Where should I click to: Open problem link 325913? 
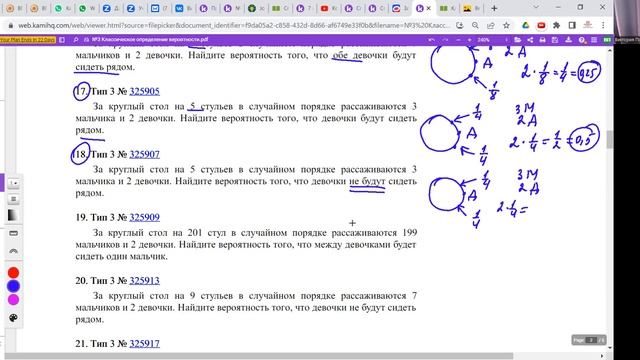pyautogui.click(x=144, y=280)
